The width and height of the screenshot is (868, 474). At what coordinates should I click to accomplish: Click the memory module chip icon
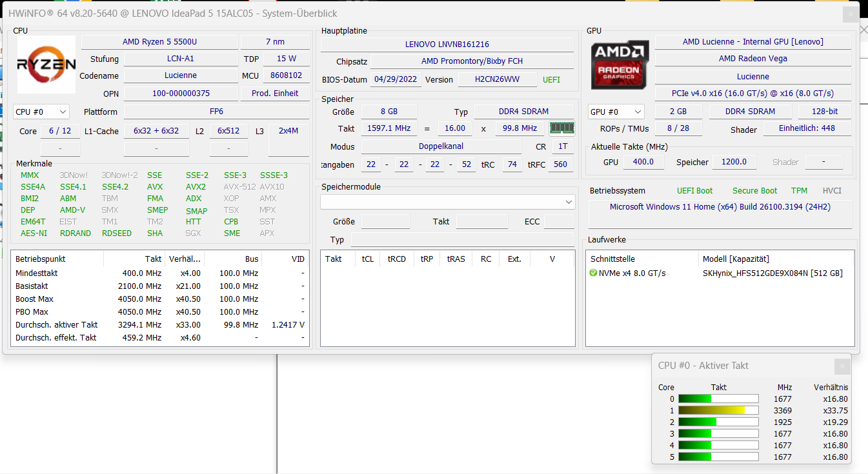[x=561, y=128]
